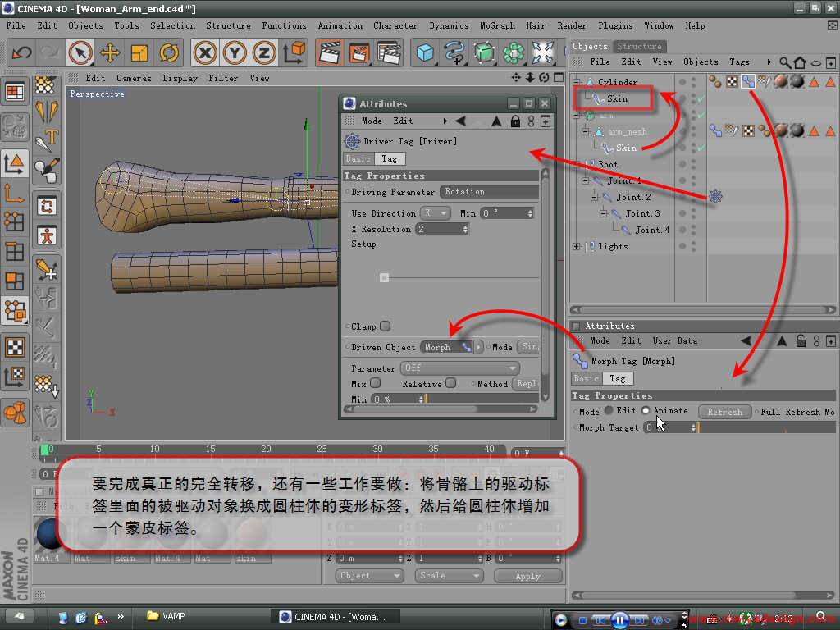Image resolution: width=840 pixels, height=630 pixels.
Task: Collapse the Joint.2 hierarchy
Action: (x=594, y=197)
